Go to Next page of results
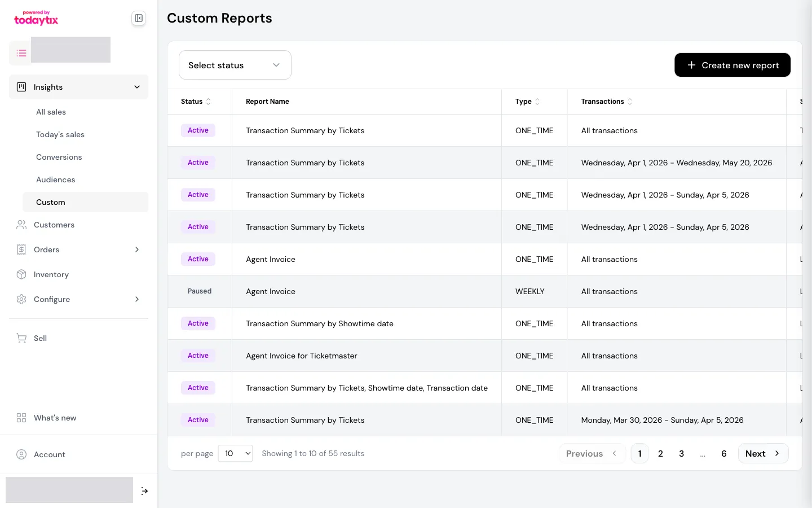The image size is (812, 508). point(763,453)
